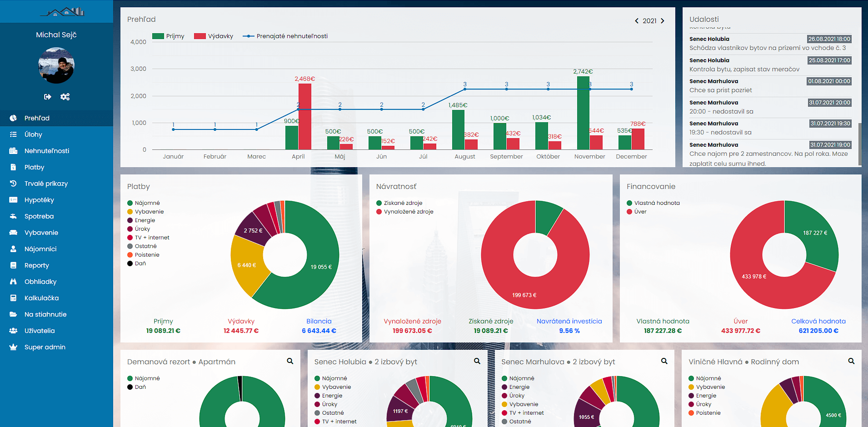The width and height of the screenshot is (868, 427).
Task: Click the Trvalé príkazy history icon
Action: 13,184
